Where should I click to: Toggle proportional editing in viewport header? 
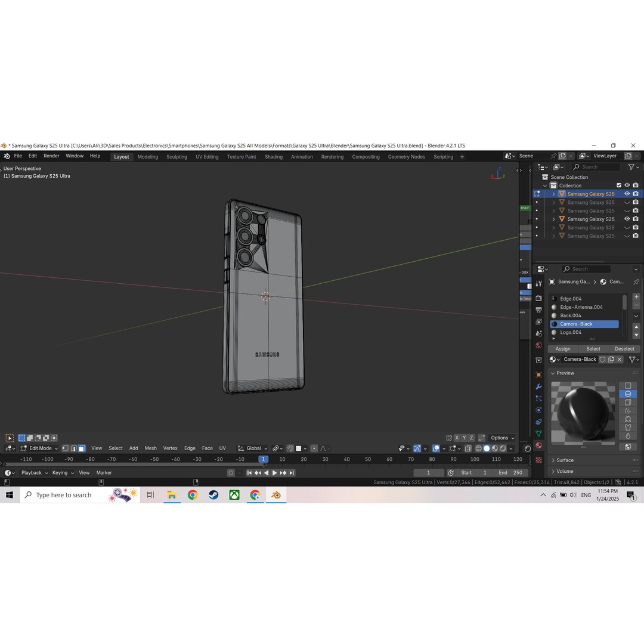pos(314,448)
